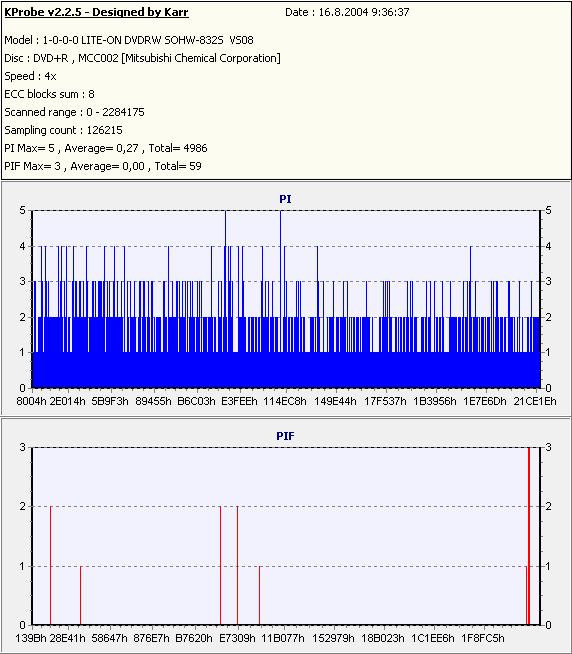Image resolution: width=572 pixels, height=654 pixels.
Task: Click the 17F537h label on PI axis
Action: (x=385, y=401)
